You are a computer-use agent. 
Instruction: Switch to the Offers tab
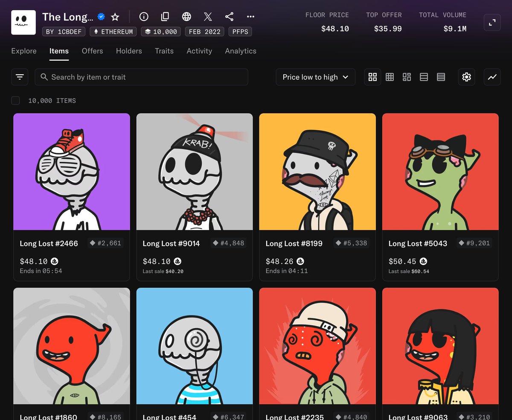(x=93, y=51)
